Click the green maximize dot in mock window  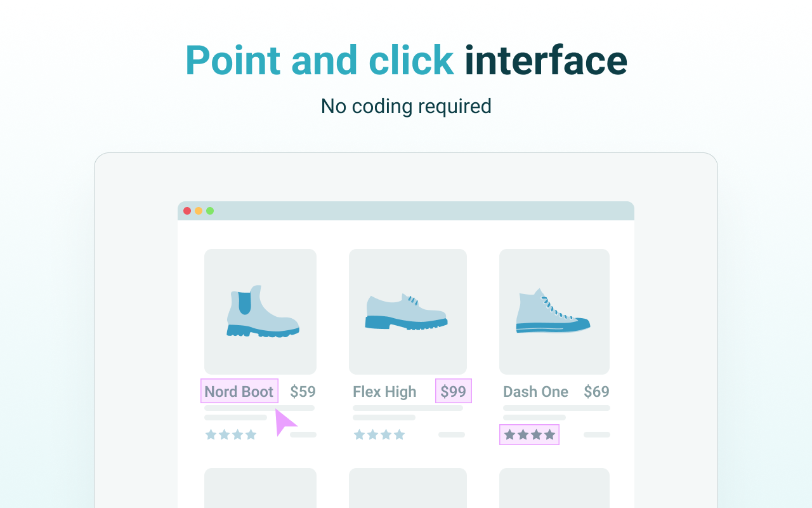point(210,211)
